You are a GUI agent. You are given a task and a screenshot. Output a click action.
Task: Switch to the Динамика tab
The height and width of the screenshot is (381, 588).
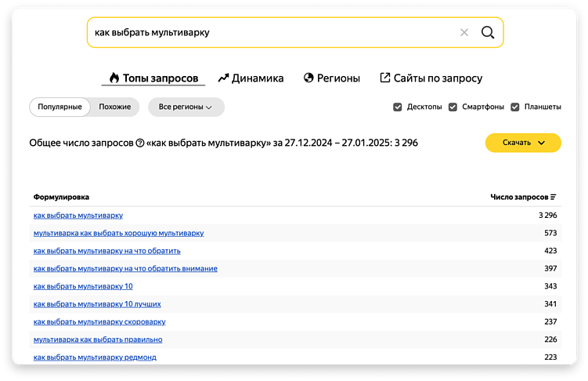pos(251,78)
